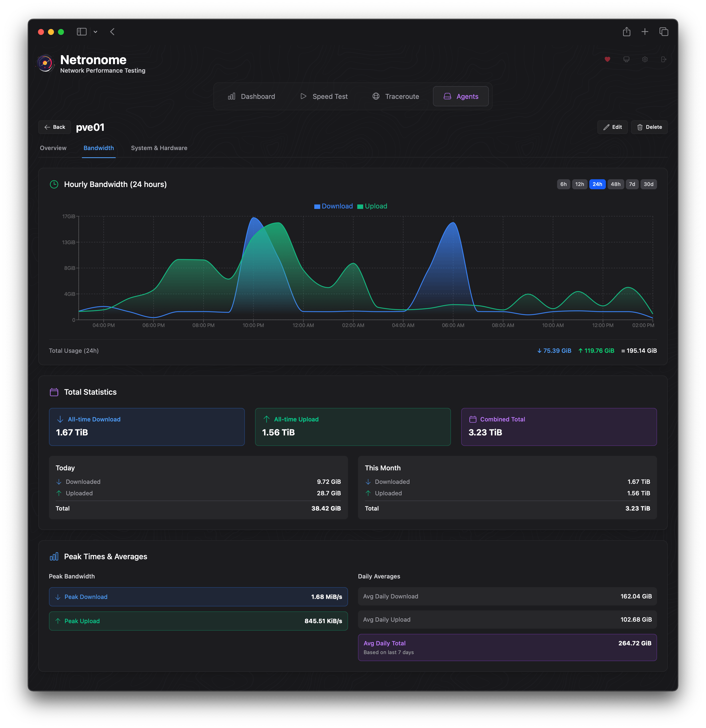Select the Agents navigation tab

461,96
